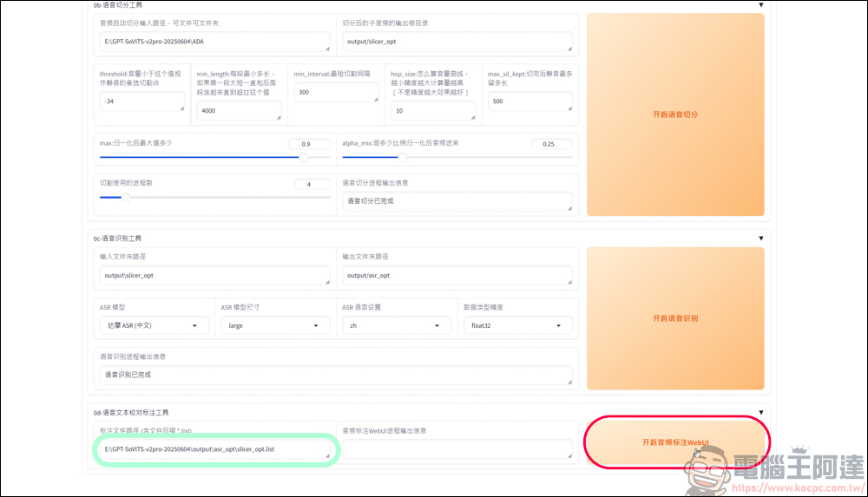Viewport: 868px width, 497px height.
Task: Click the 语音切分已完成 output info box
Action: [457, 201]
